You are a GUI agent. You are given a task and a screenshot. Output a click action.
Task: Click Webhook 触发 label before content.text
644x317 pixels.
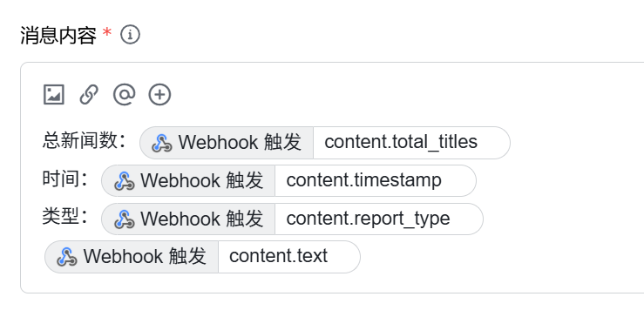click(145, 257)
